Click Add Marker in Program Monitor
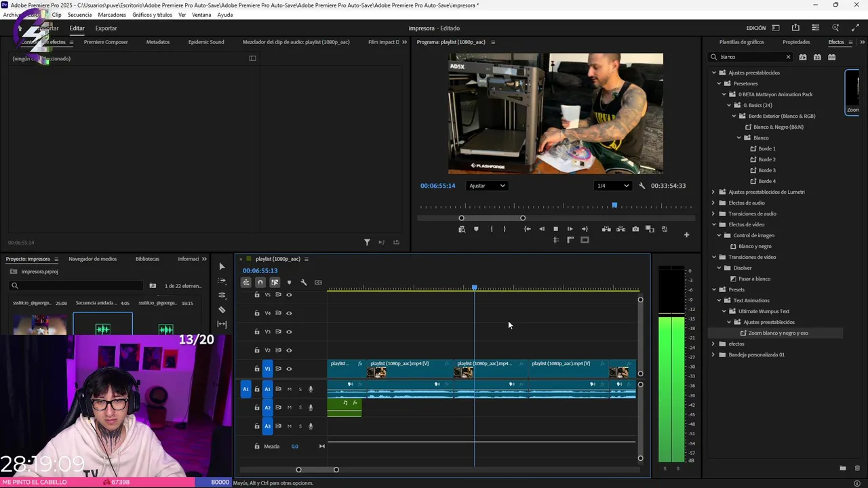Viewport: 868px width, 488px height. (476, 229)
